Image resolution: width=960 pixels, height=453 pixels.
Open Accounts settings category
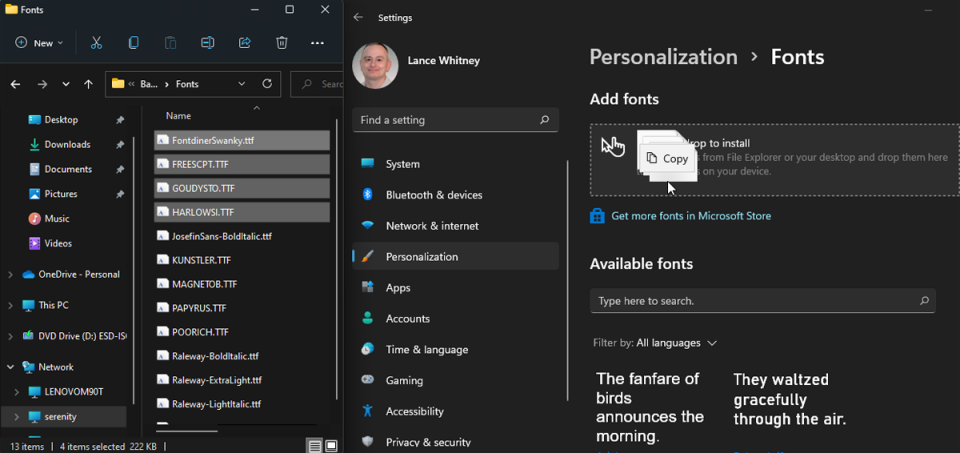tap(456, 319)
